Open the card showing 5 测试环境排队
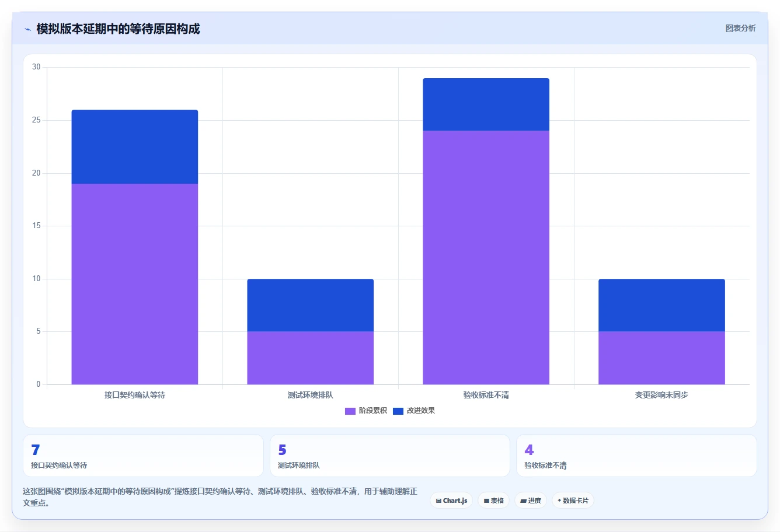This screenshot has height=532, width=780. (x=389, y=456)
